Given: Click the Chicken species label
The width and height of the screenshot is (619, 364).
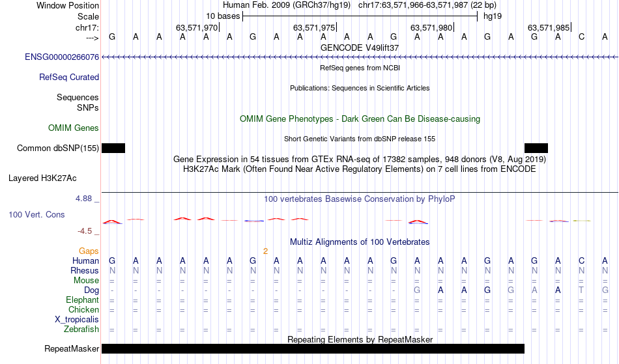Looking at the screenshot, I should (83, 310).
